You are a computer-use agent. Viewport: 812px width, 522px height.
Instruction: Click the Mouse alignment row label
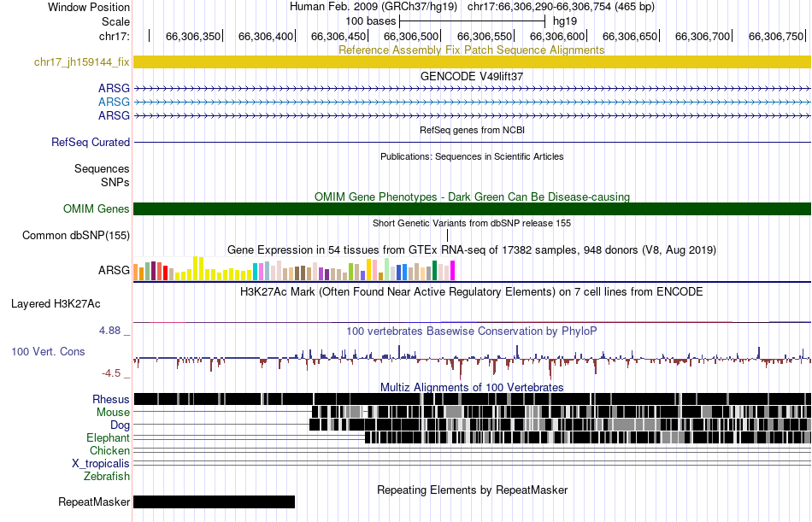tap(113, 412)
